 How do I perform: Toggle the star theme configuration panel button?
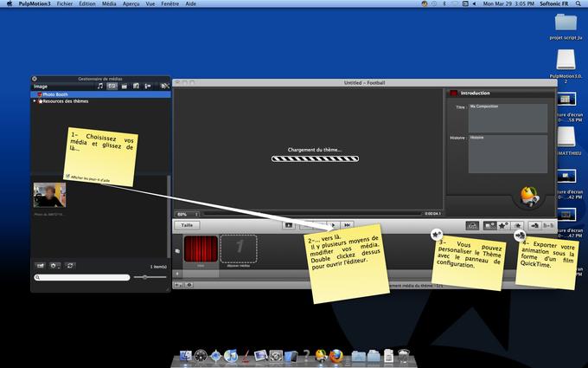503,225
